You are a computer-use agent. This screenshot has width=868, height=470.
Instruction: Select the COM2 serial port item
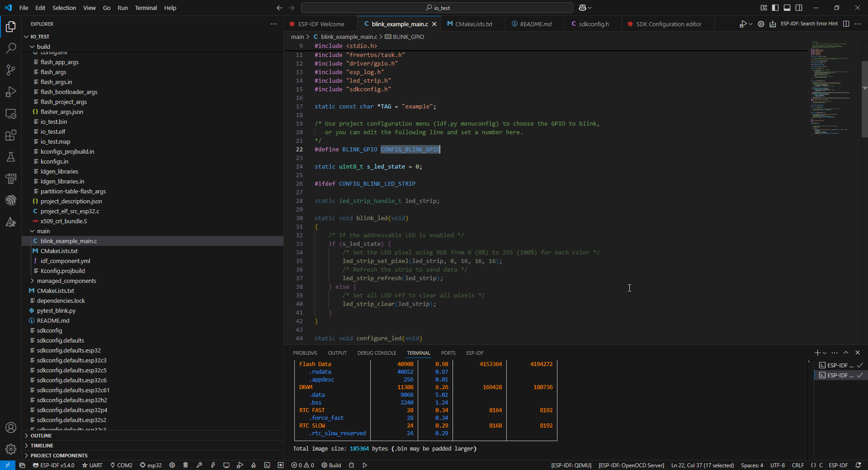[121, 465]
